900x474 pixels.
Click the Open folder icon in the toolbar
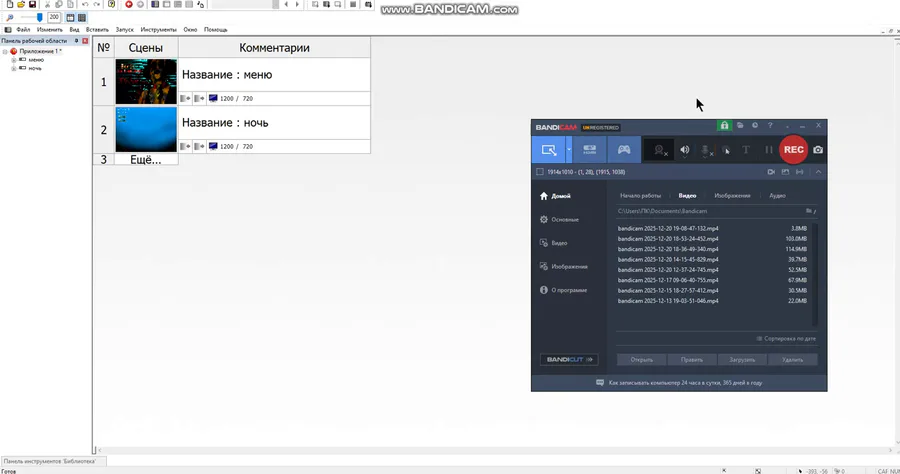click(x=21, y=4)
